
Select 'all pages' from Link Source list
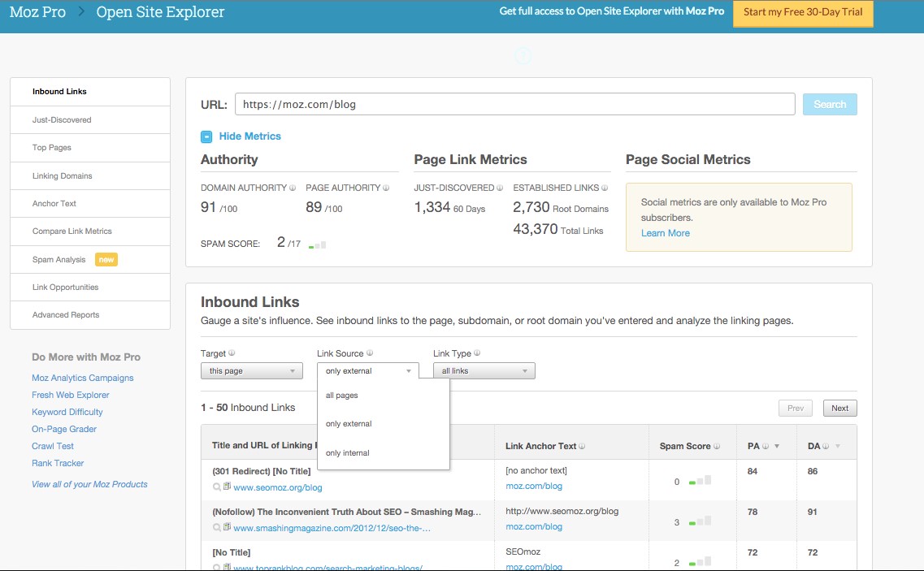342,396
